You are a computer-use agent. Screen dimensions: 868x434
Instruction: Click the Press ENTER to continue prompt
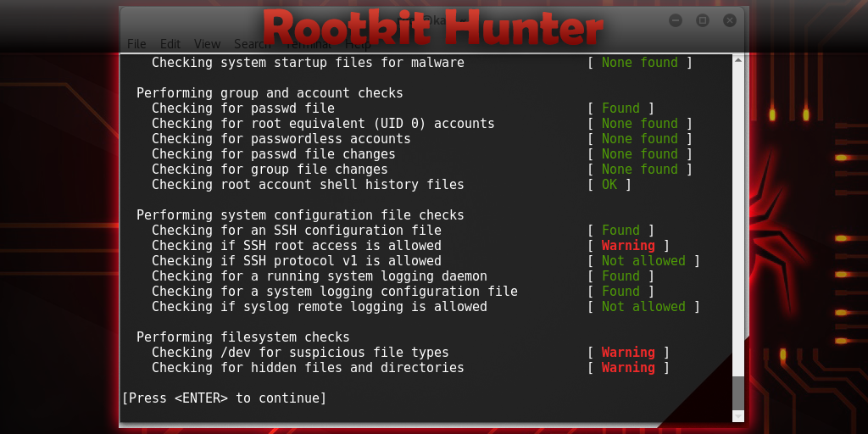tap(224, 398)
